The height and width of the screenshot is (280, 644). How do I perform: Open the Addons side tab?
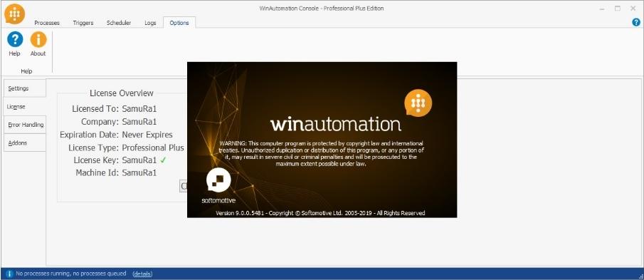tap(25, 142)
